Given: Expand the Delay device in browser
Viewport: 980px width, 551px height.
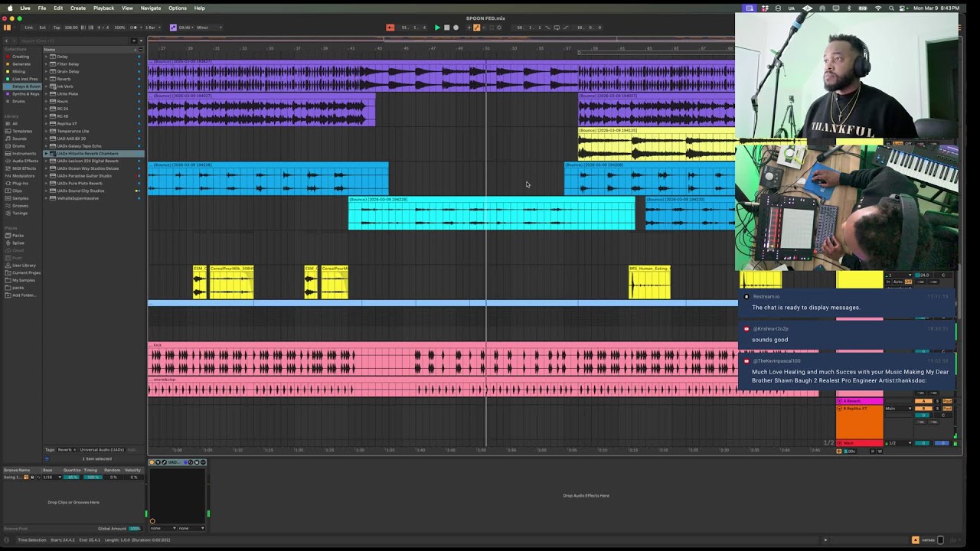Looking at the screenshot, I should pyautogui.click(x=47, y=57).
